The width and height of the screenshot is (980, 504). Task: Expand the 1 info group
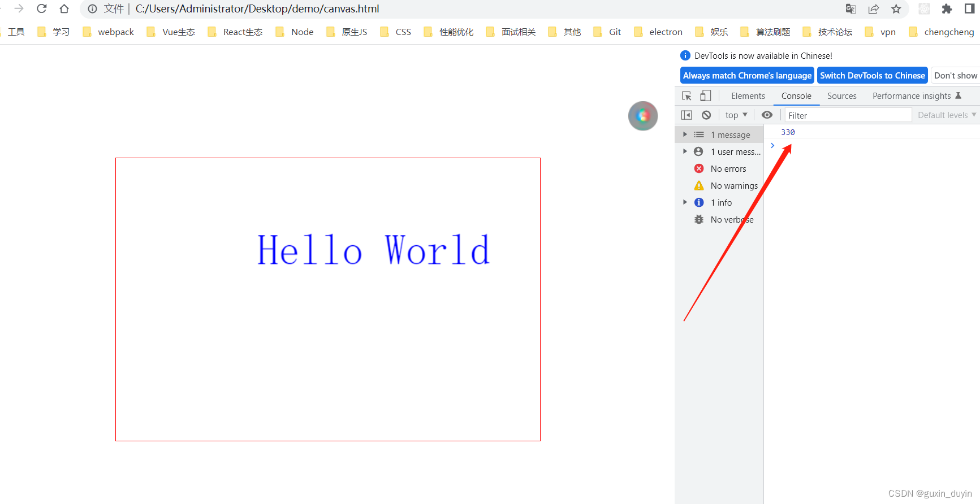tap(685, 202)
